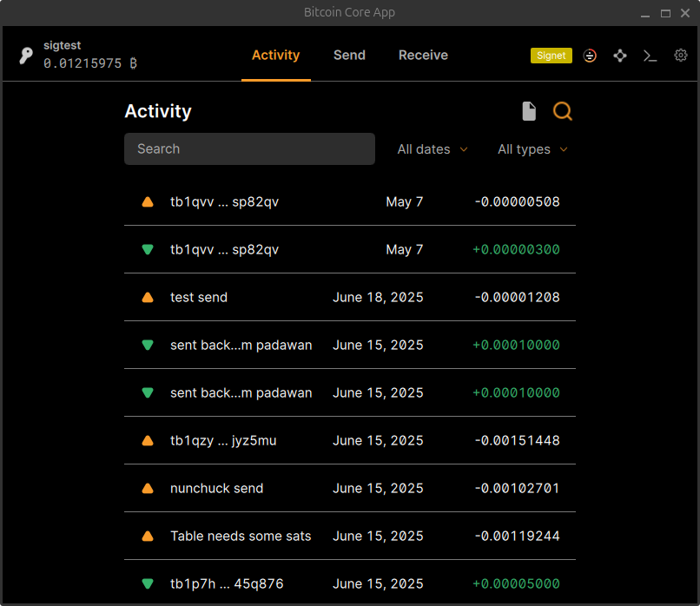Click the amount -0.00151448
Viewport: 700px width, 606px height.
click(517, 440)
